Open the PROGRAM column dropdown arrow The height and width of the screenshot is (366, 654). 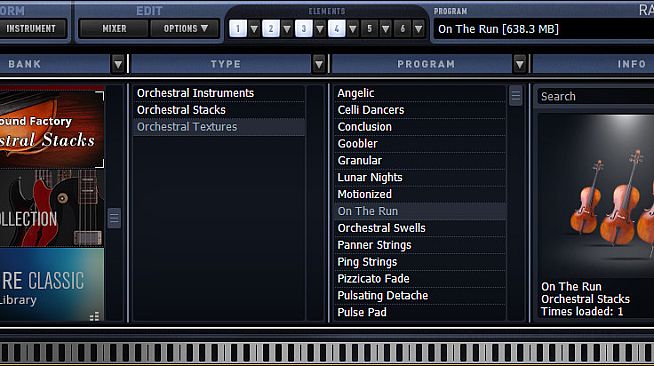[x=520, y=64]
